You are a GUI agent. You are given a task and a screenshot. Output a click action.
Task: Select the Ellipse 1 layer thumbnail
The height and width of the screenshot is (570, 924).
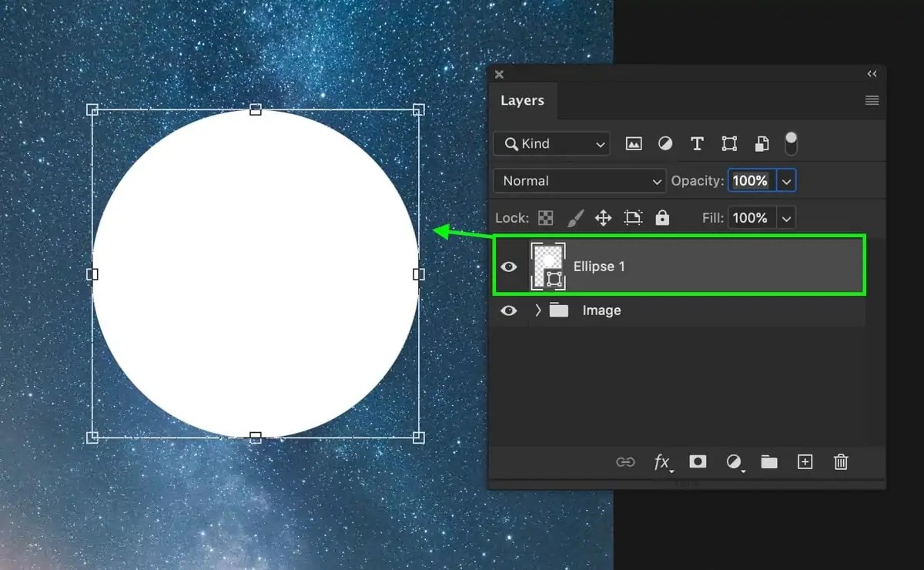coord(548,266)
